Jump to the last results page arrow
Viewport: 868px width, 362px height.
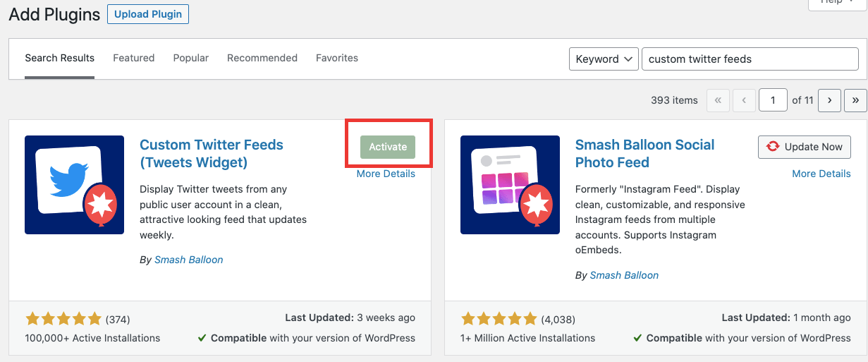coord(855,100)
